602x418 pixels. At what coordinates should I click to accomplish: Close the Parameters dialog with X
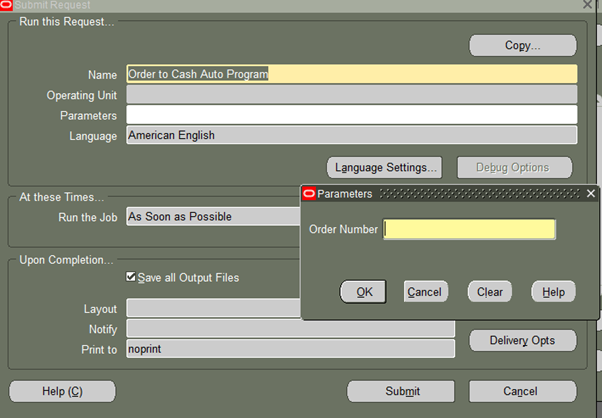click(591, 193)
